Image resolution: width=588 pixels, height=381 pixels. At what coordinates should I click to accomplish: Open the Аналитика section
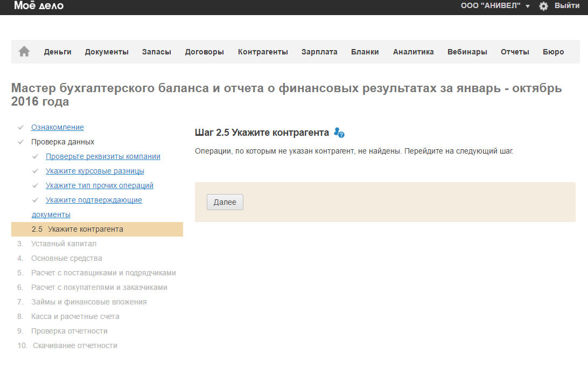point(413,52)
